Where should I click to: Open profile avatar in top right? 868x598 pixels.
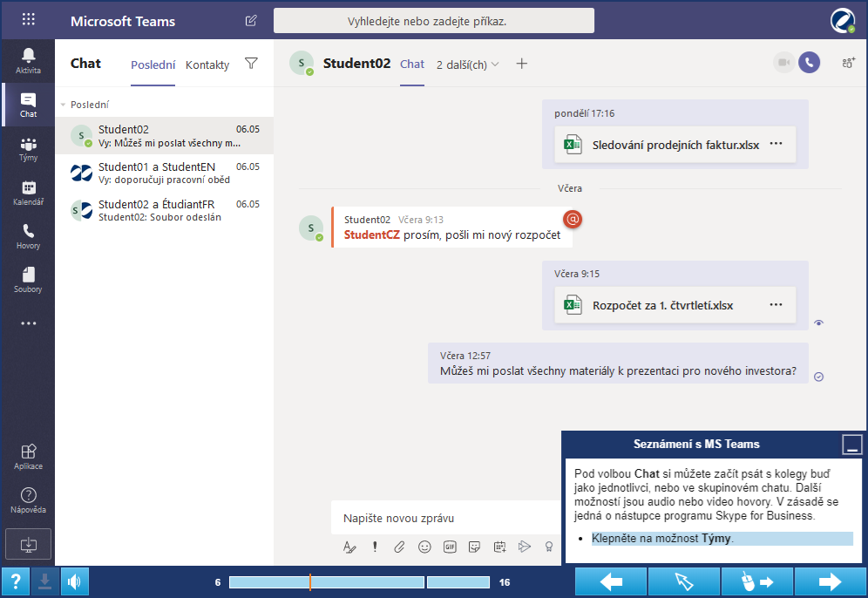[843, 21]
